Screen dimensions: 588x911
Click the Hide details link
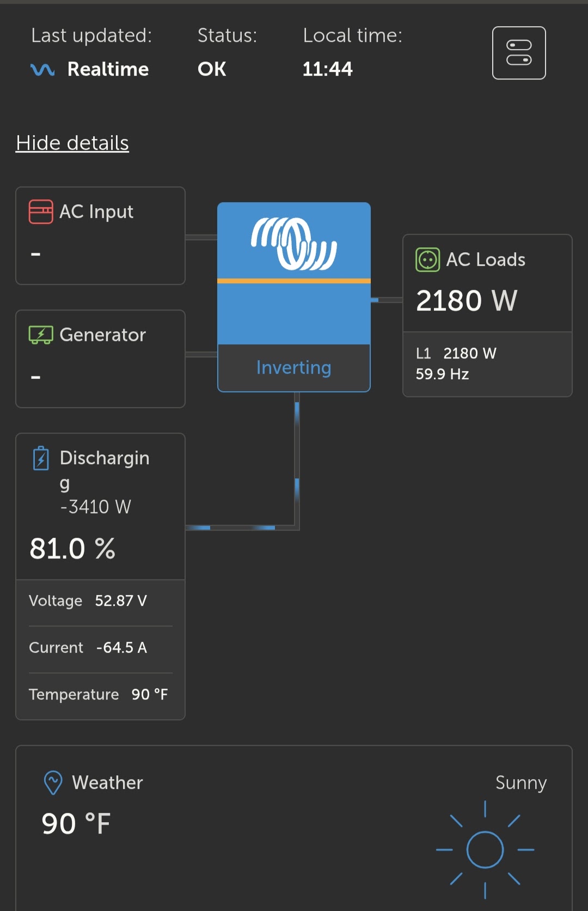(x=72, y=143)
